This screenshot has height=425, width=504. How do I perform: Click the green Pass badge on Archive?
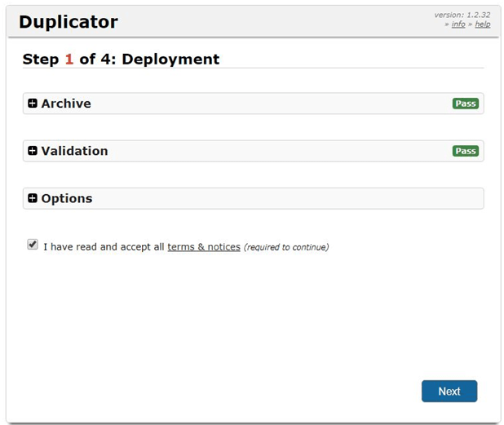click(465, 104)
